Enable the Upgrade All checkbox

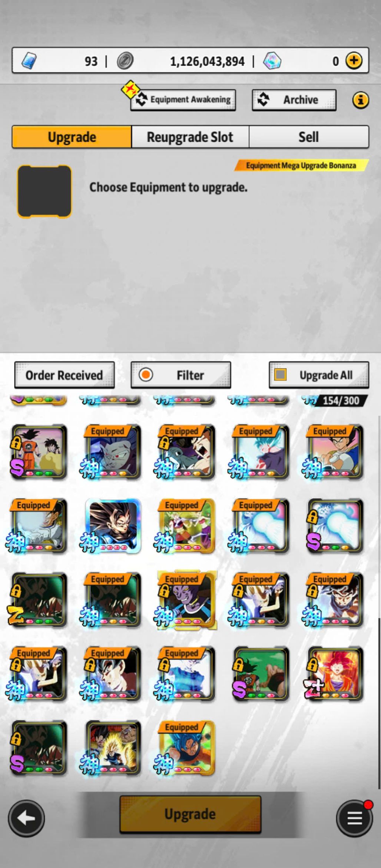click(x=280, y=374)
